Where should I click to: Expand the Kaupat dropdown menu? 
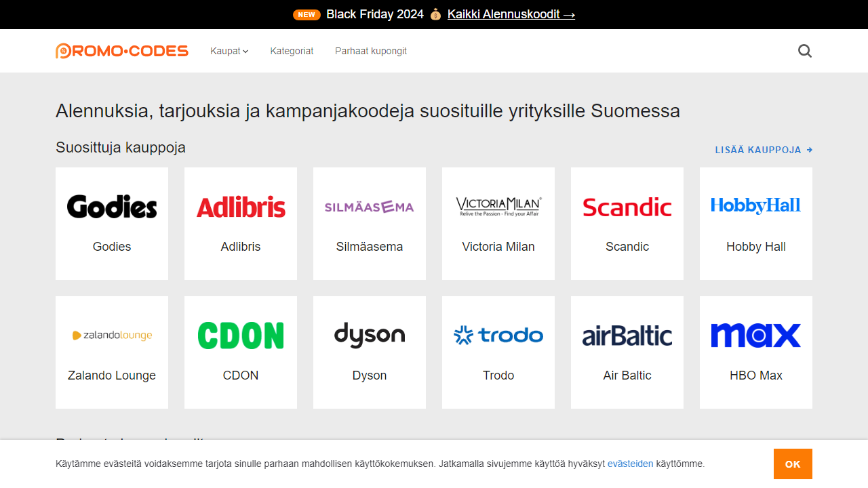pyautogui.click(x=229, y=51)
